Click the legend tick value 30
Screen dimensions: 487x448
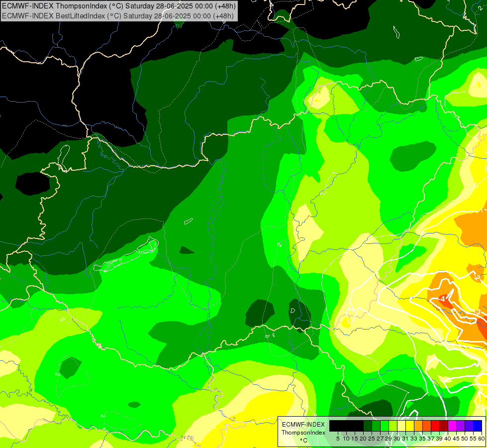397,439
